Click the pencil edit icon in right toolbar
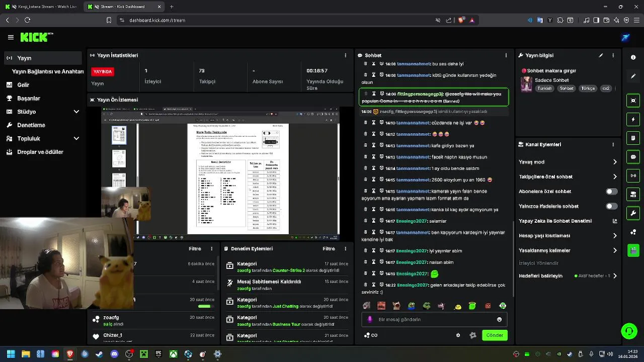Viewport: 644px width, 362px height. [x=633, y=76]
